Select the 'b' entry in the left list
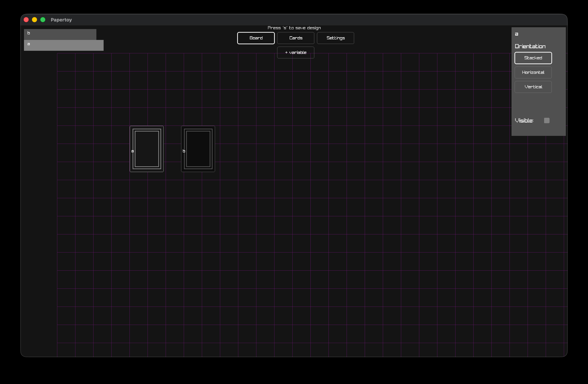588x384 pixels. point(60,34)
